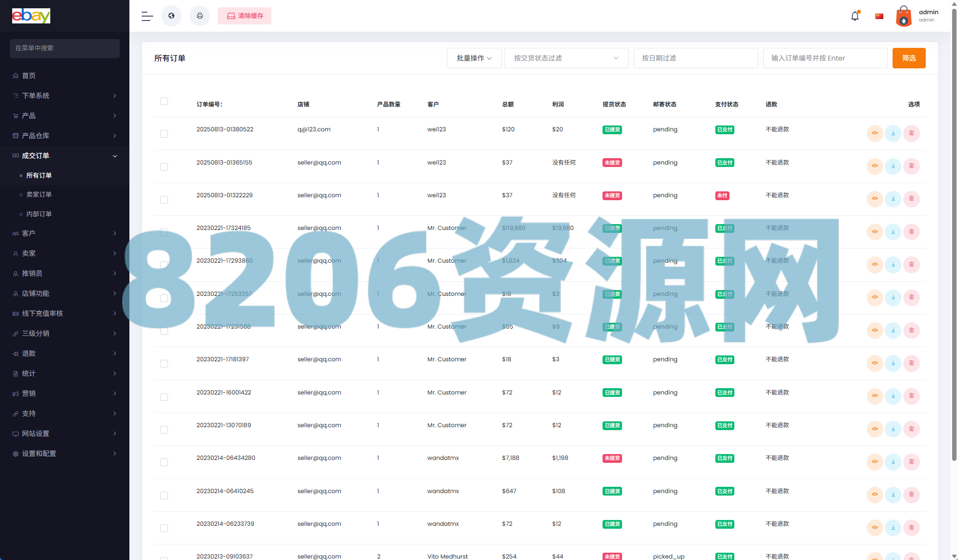
Task: Click the admin avatar shopping bag icon
Action: coord(903,16)
